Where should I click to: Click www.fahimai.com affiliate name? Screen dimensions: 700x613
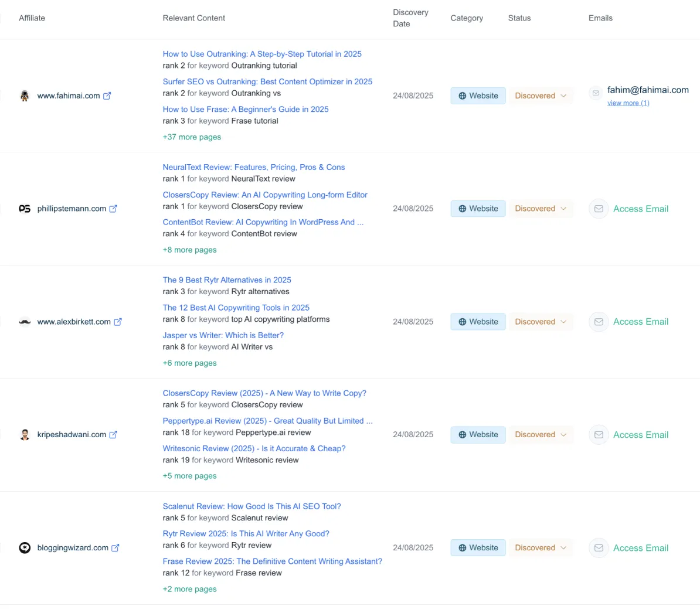(x=69, y=96)
